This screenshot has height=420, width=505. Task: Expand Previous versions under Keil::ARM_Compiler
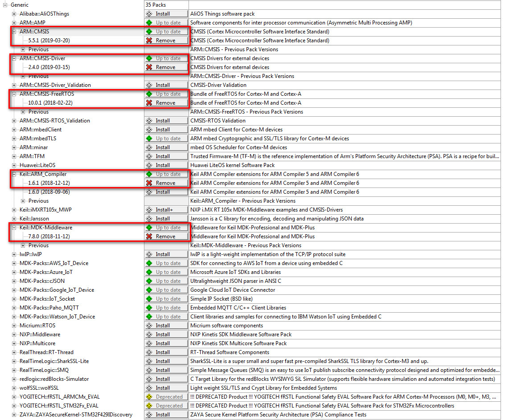pyautogui.click(x=23, y=201)
